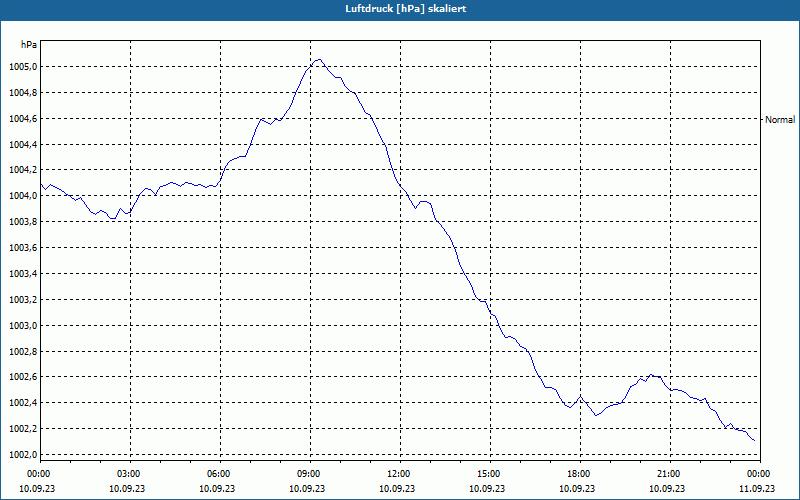Click the 15:00 time axis label
Viewport: 800px width, 500px height.
click(488, 474)
